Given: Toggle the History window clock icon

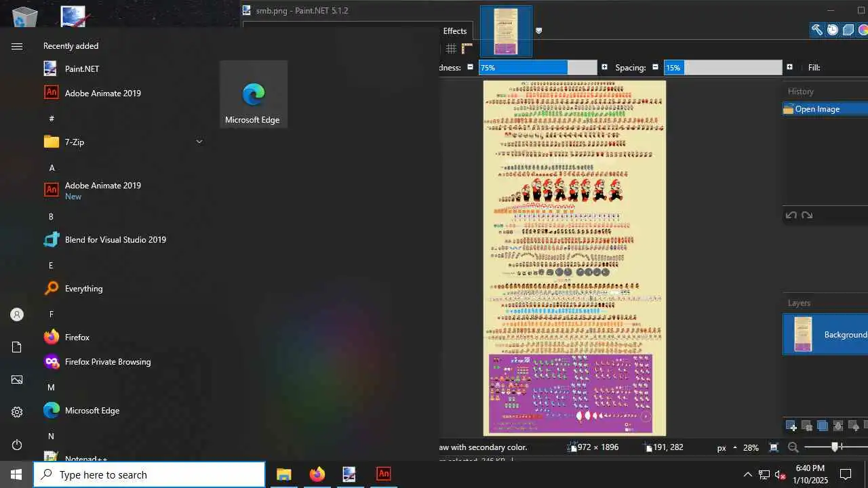Looking at the screenshot, I should [x=832, y=30].
